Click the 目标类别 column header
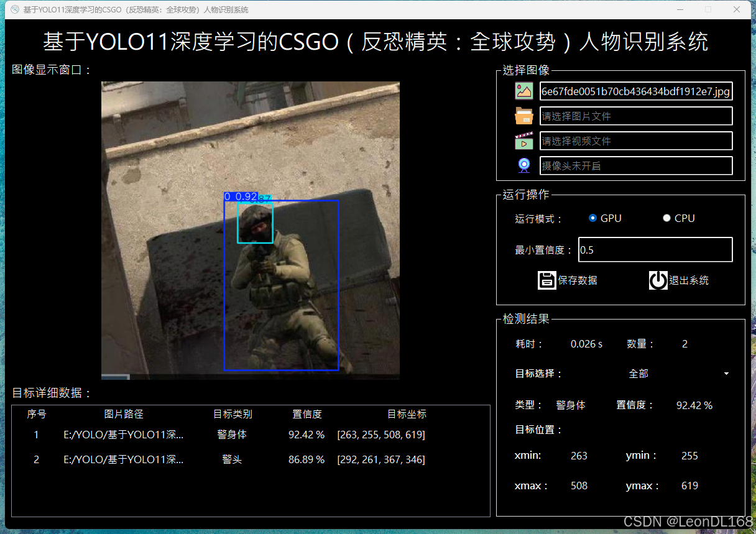This screenshot has height=534, width=756. (233, 414)
